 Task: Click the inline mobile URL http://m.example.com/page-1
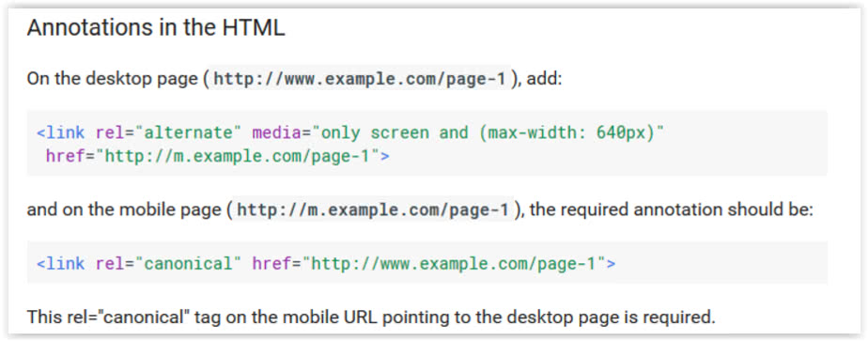pos(373,210)
